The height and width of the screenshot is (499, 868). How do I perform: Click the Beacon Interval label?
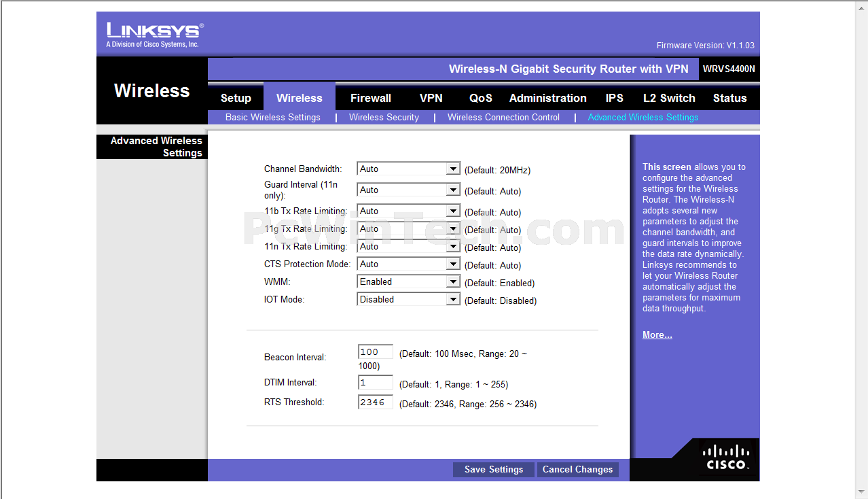click(x=295, y=358)
